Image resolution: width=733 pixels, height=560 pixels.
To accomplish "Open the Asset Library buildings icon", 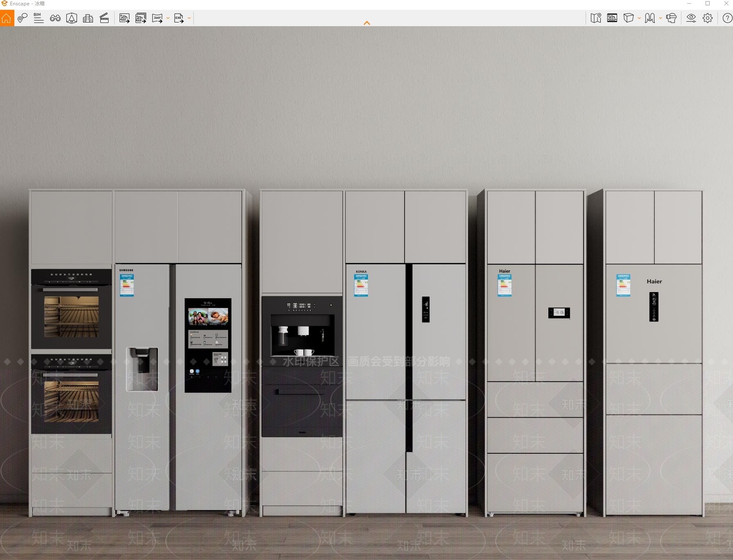I will tap(88, 18).
